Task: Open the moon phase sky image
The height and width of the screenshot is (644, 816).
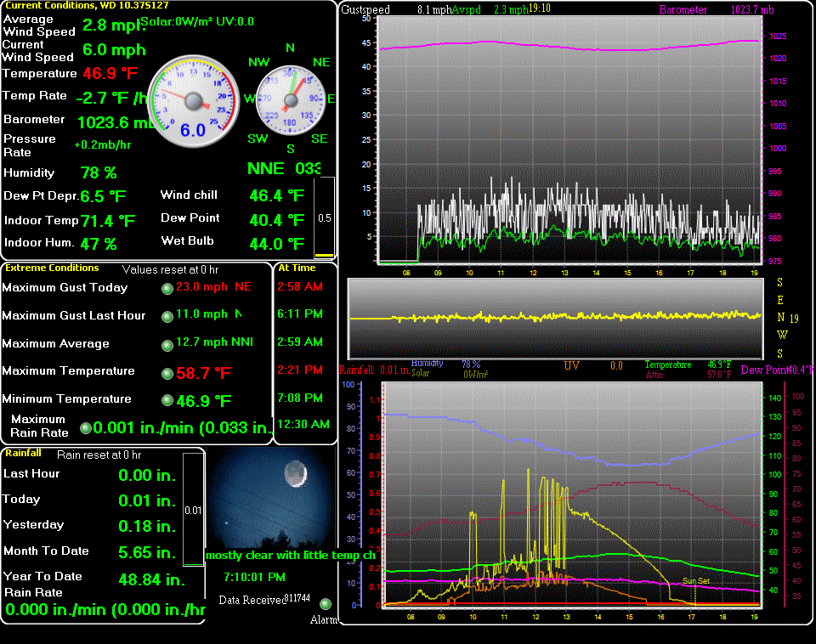Action: coord(269,500)
